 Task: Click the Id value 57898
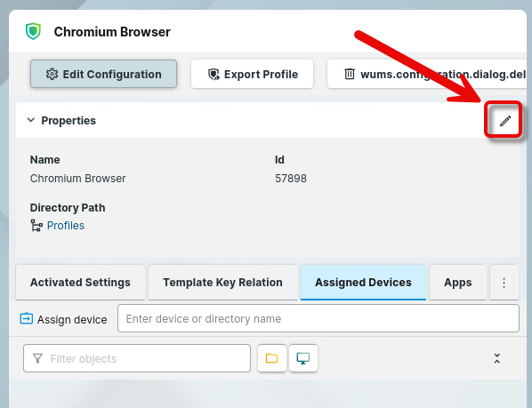click(291, 179)
